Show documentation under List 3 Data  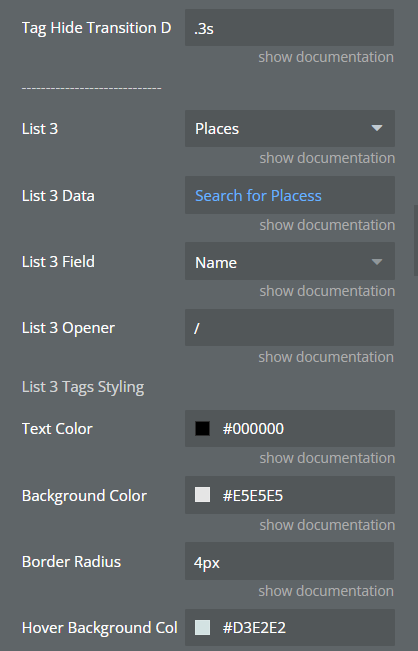pos(327,225)
